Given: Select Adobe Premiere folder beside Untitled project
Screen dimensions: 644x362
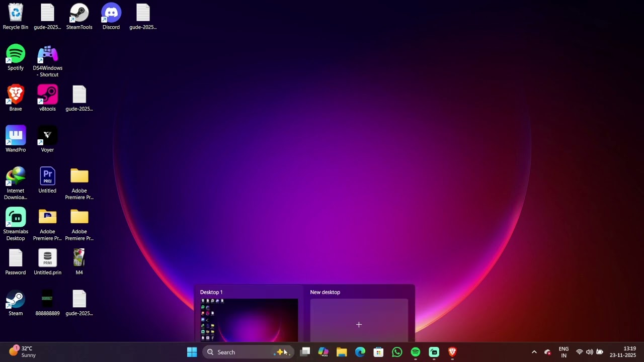Looking at the screenshot, I should click(x=79, y=184).
